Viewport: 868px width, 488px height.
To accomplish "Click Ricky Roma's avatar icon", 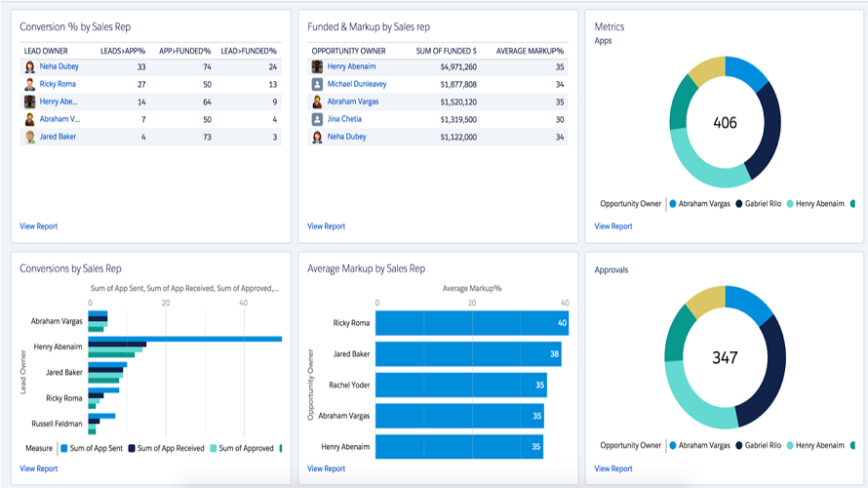I will pos(30,84).
